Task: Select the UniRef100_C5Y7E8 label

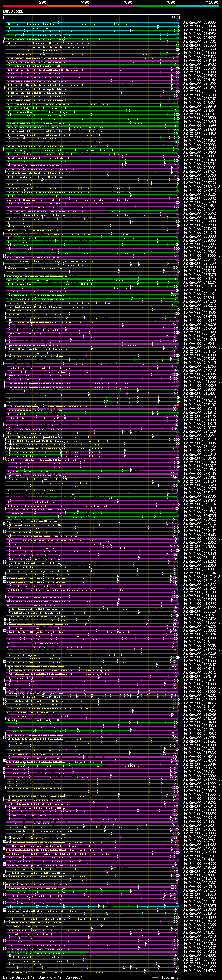Action: pyautogui.click(x=199, y=408)
